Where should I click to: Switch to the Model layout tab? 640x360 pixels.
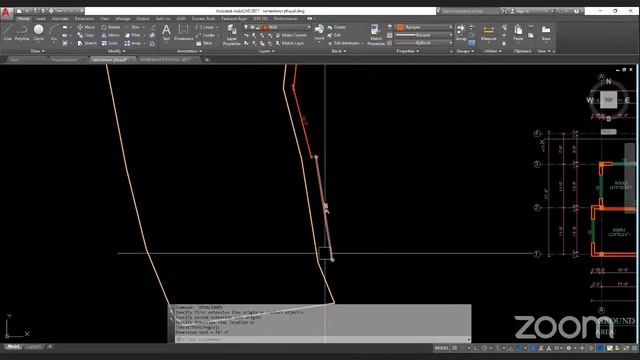13,347
